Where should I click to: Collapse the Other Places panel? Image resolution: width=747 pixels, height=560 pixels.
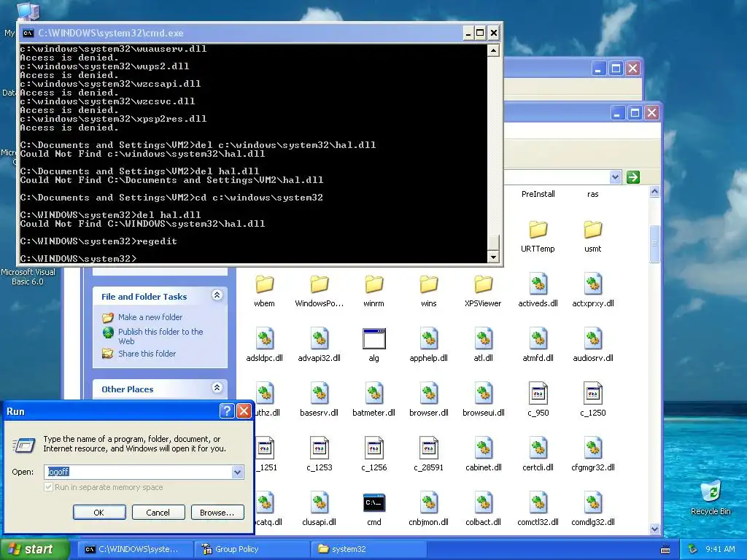coord(217,388)
